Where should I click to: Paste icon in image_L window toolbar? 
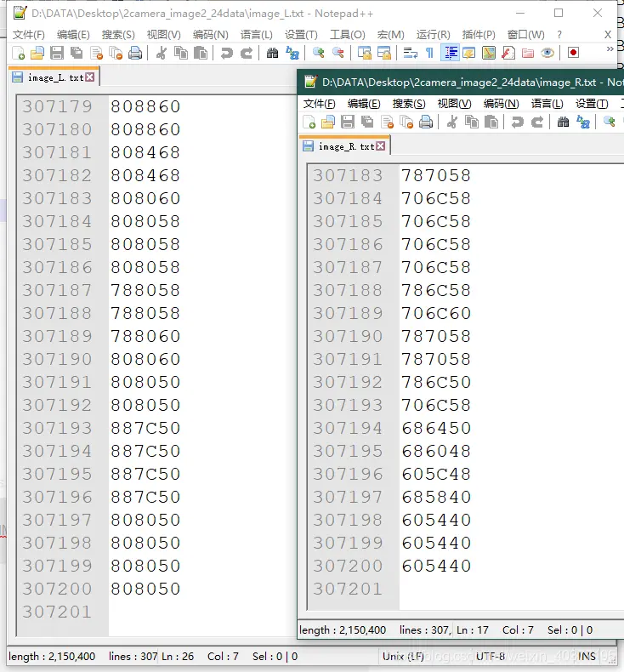pos(201,53)
